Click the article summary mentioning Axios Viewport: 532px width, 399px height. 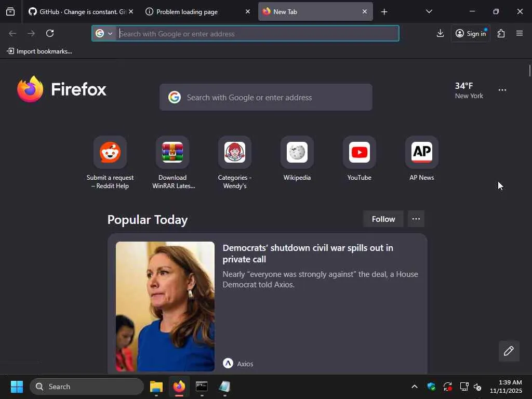320,279
